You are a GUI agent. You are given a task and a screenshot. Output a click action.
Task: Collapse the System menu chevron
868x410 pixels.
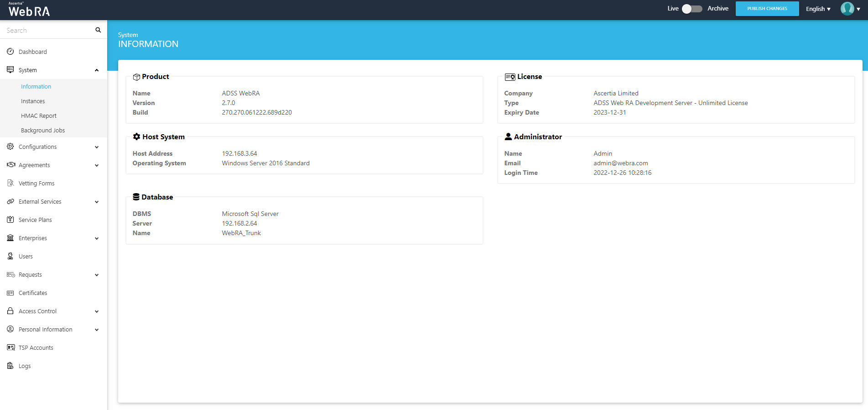[97, 70]
